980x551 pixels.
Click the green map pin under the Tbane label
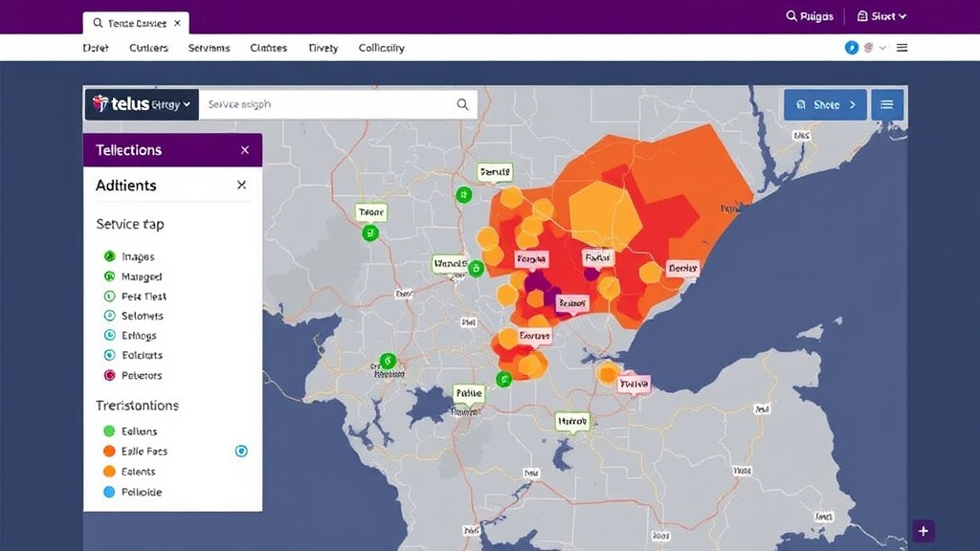pyautogui.click(x=370, y=232)
